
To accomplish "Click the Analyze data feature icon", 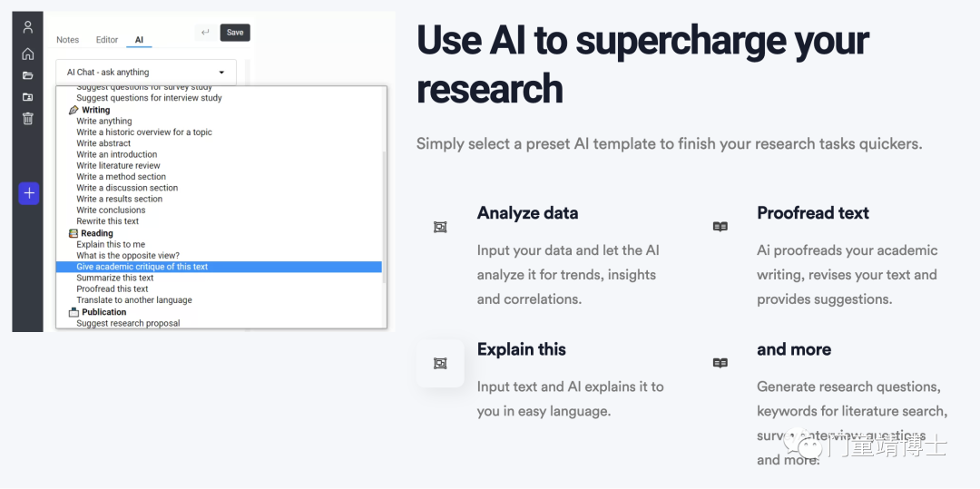I will [440, 228].
